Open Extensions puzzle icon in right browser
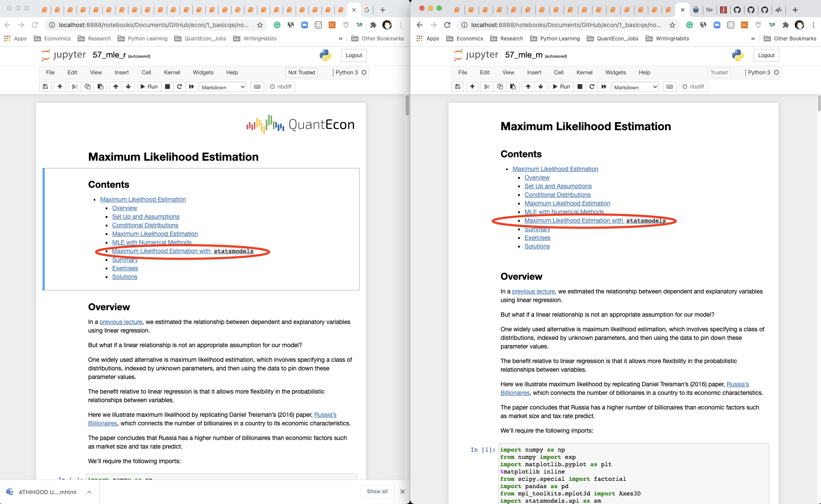Image resolution: width=821 pixels, height=504 pixels. click(786, 25)
